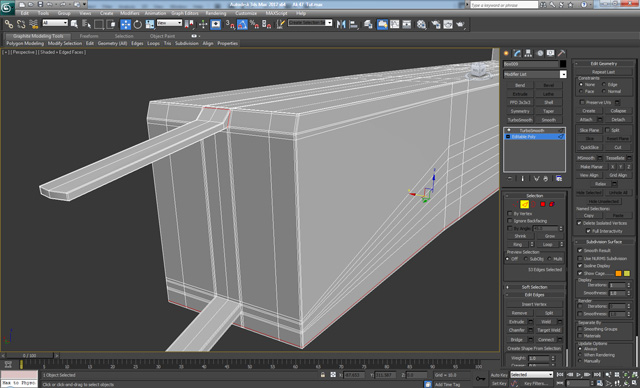Open the Motion command panel tab
Screen dimensions: 640x388
point(540,53)
